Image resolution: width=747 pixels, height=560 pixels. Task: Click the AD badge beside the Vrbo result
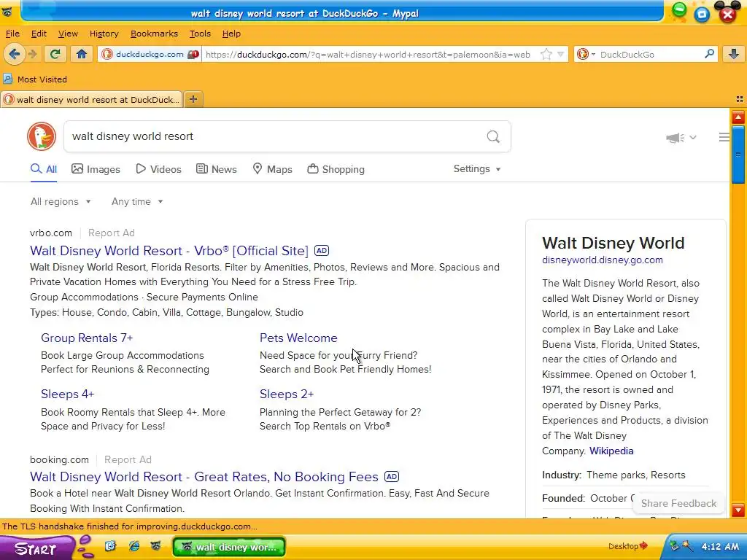(x=322, y=251)
